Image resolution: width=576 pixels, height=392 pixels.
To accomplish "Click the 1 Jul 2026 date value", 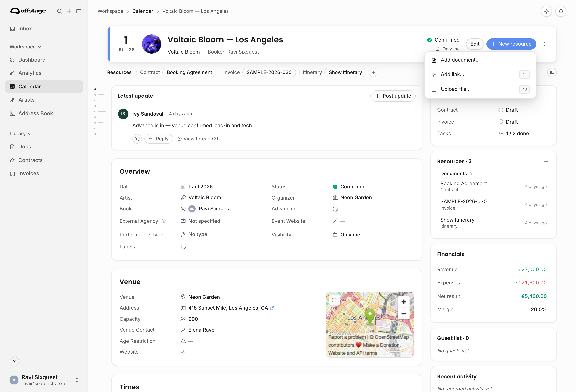I will (x=200, y=187).
